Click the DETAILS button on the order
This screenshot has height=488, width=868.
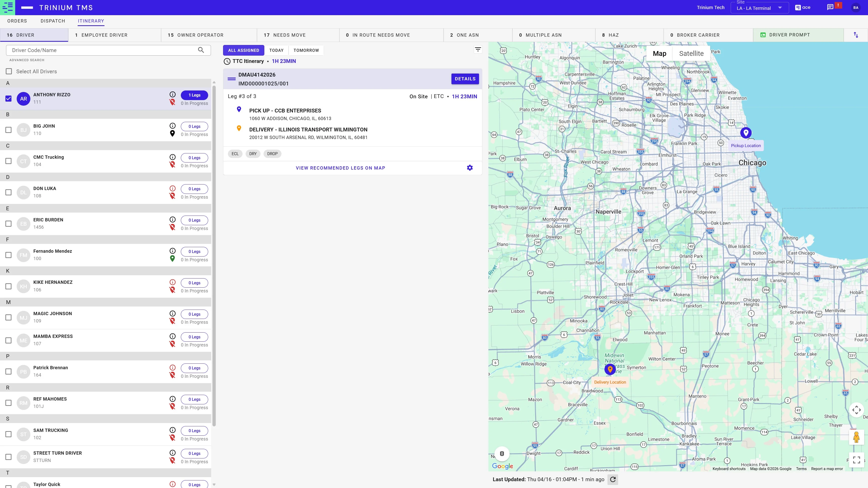tap(465, 79)
